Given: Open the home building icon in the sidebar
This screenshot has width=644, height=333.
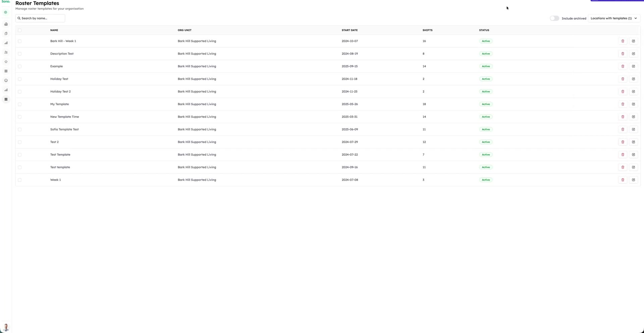Looking at the screenshot, I should pyautogui.click(x=6, y=24).
